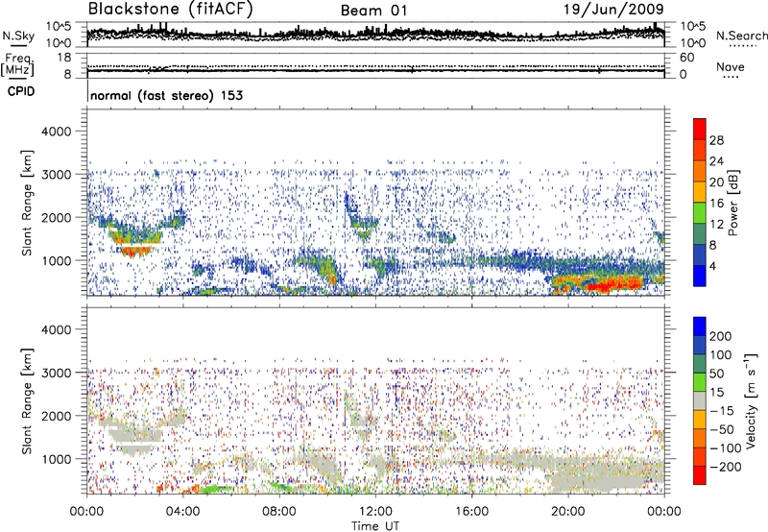Select the CPID row label
This screenshot has width=768, height=532.
(x=21, y=91)
